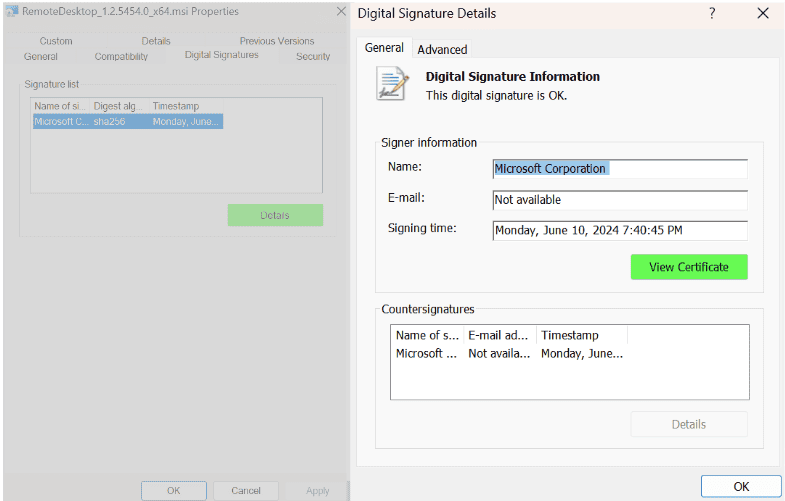Click the msi file icon in Properties title bar
Screen dimensions: 785x501
coord(12,11)
